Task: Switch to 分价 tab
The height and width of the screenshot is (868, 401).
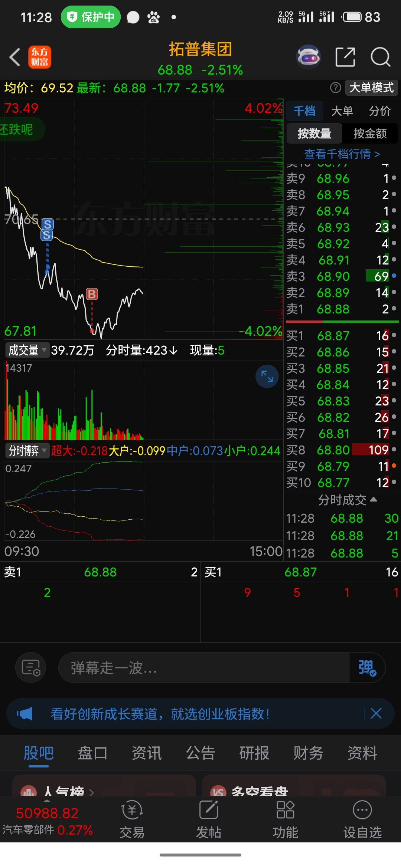Action: (379, 111)
